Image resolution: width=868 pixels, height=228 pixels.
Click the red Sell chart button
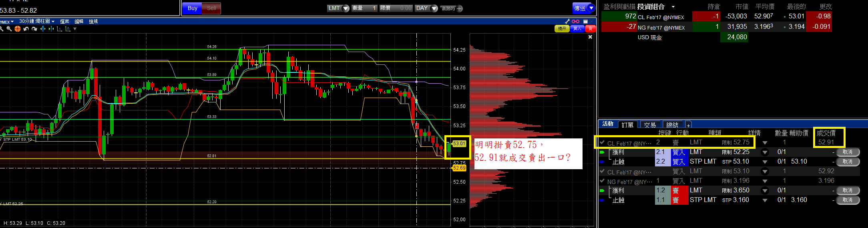591,29
